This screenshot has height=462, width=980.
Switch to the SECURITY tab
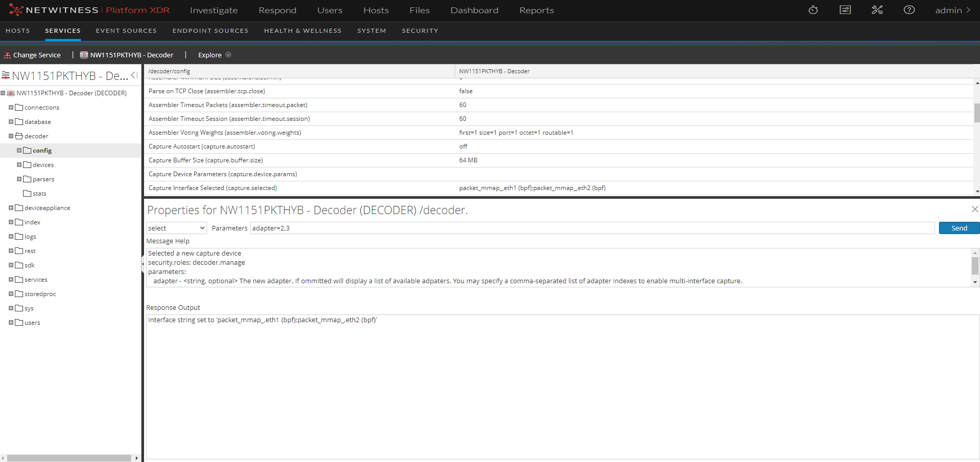click(420, 31)
